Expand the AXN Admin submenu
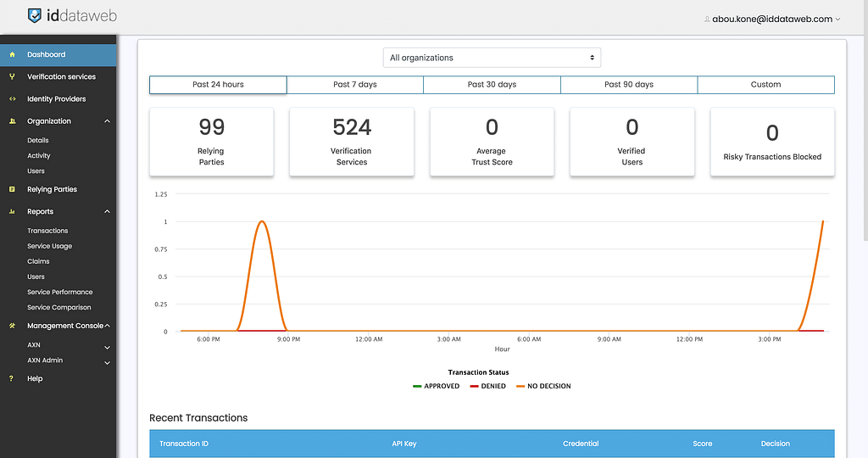 pyautogui.click(x=107, y=363)
